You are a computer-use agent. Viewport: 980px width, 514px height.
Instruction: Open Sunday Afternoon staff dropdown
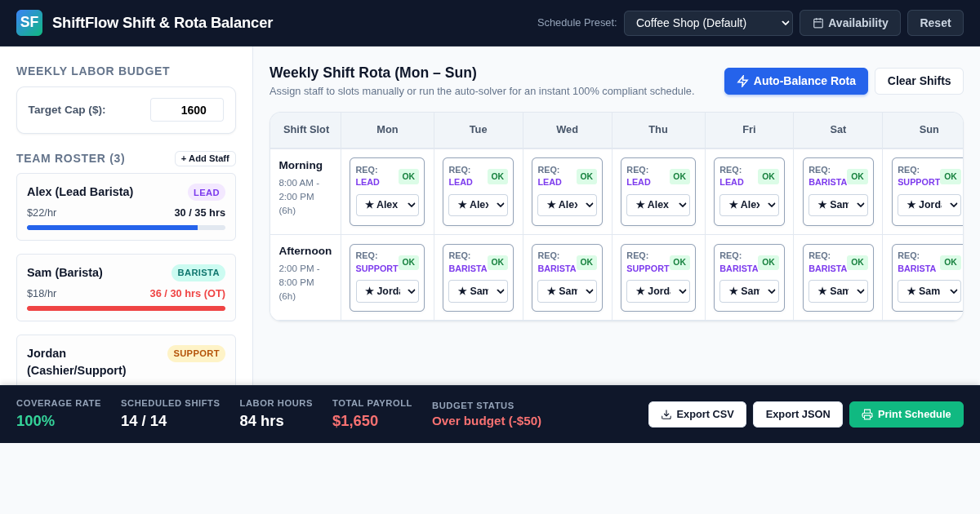929,291
